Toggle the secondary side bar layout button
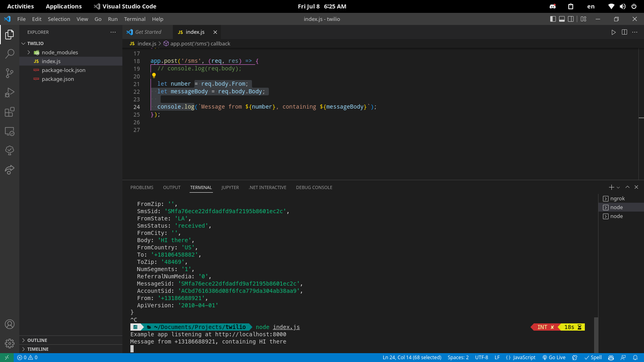 tap(571, 19)
